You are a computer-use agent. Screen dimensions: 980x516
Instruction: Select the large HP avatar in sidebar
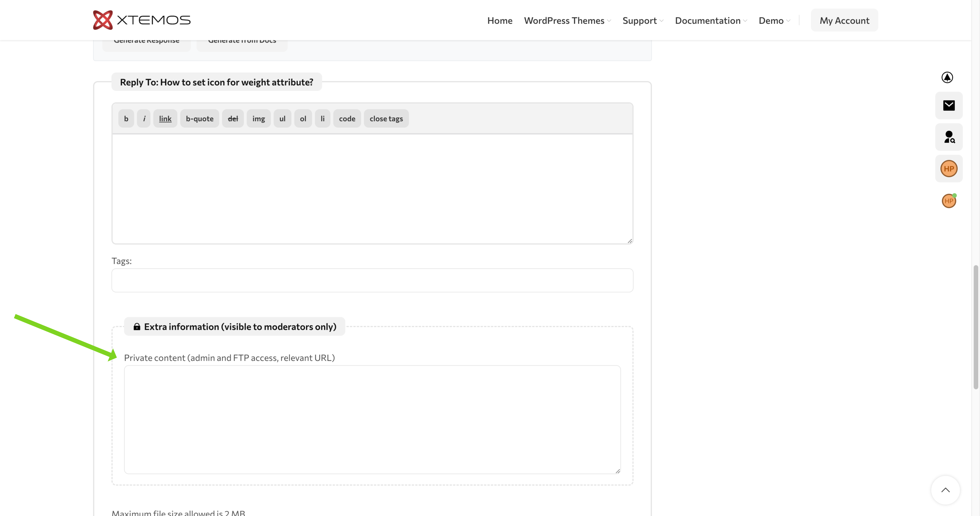[949, 169]
